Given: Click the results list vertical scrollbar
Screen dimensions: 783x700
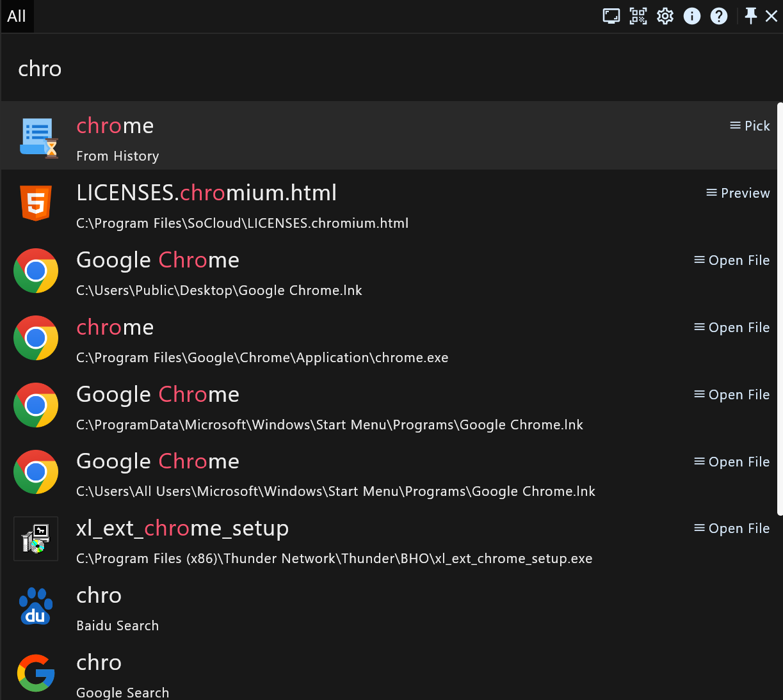Looking at the screenshot, I should point(779,307).
